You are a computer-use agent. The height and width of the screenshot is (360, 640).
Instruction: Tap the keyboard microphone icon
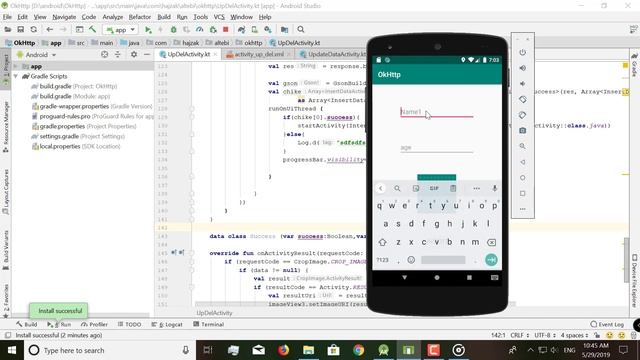point(494,188)
